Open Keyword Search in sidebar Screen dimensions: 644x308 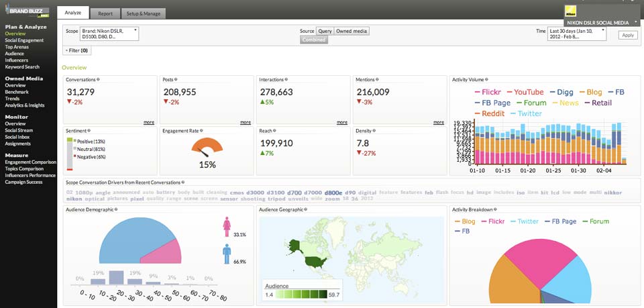[22, 66]
